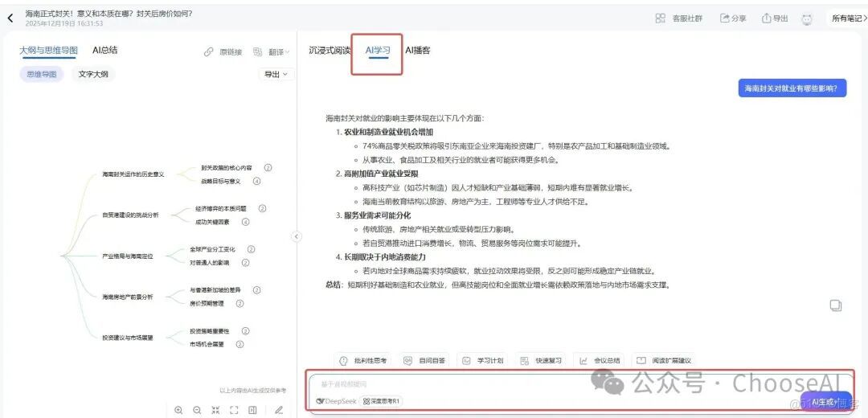
Task: Go back with the arrow beside the note title
Action: 10,18
